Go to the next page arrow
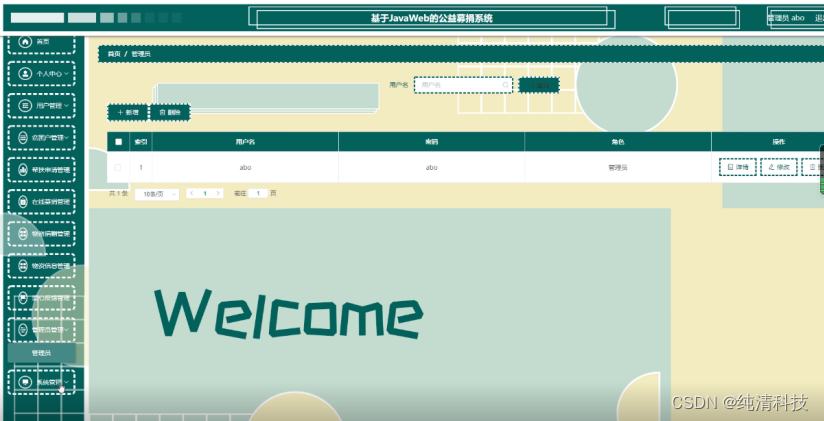Screen dimensions: 824x421 coord(218,193)
